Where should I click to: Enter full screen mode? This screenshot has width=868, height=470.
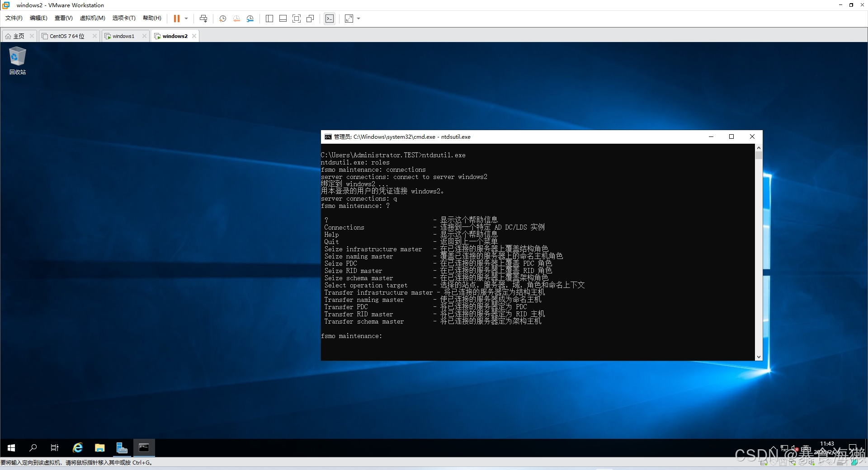point(297,19)
